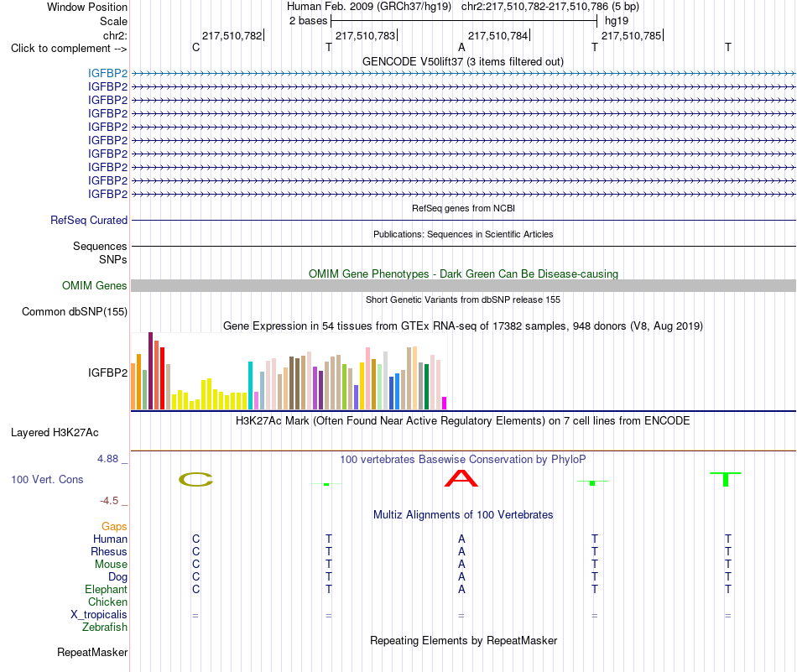Click the Layered H3K27Ac label

(x=55, y=433)
